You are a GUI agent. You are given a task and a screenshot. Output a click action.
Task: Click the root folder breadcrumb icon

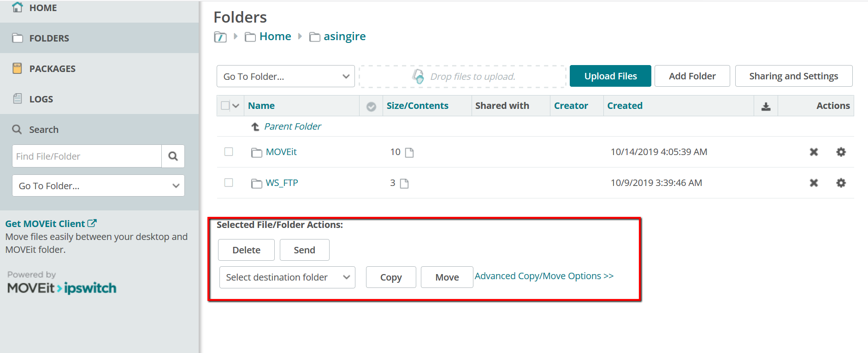click(220, 37)
